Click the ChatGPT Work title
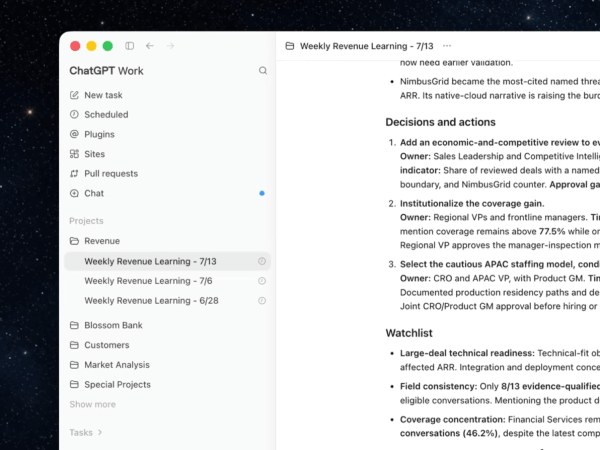This screenshot has width=600, height=450. (x=106, y=71)
